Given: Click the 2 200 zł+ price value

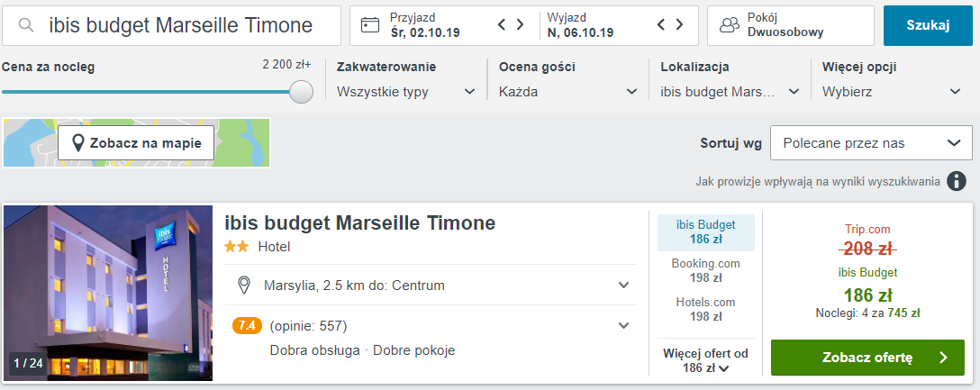Looking at the screenshot, I should [x=286, y=64].
